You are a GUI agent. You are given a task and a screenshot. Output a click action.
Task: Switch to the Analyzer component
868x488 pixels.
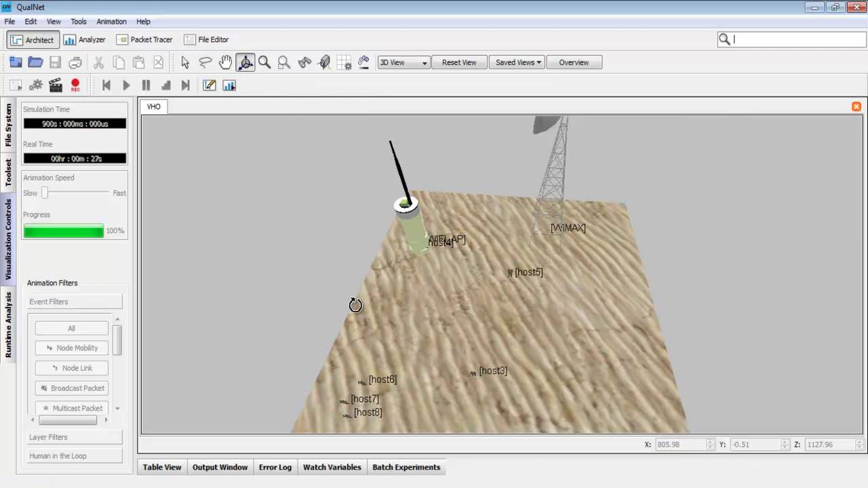(85, 39)
